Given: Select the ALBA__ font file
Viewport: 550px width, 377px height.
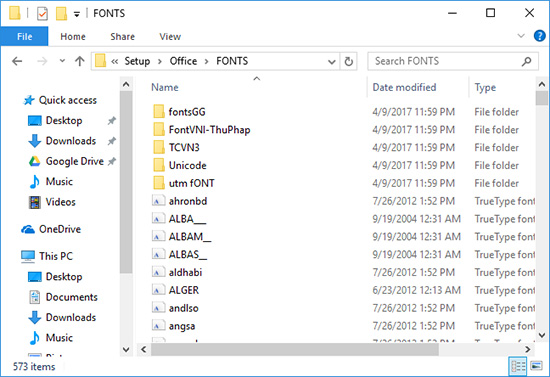Looking at the screenshot, I should point(180,219).
